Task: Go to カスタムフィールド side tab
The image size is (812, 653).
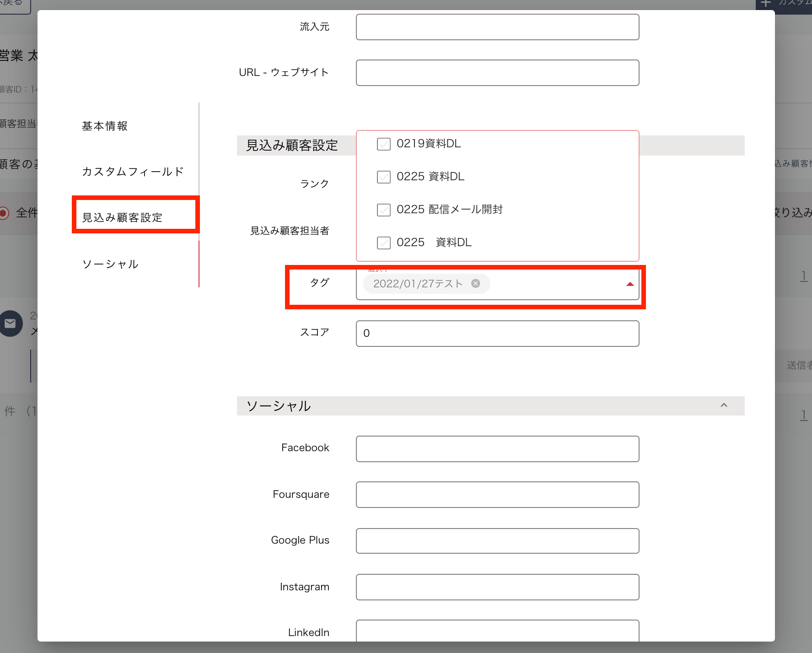Action: 133,172
